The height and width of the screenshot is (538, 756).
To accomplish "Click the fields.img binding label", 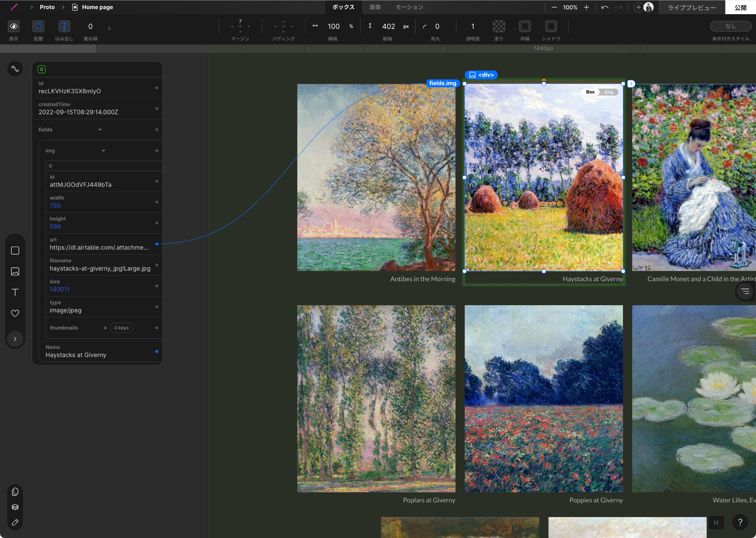I will pyautogui.click(x=442, y=83).
